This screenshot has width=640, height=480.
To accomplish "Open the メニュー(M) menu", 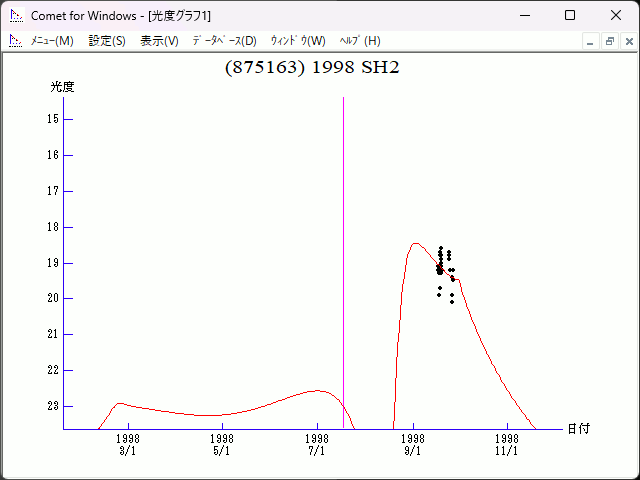I will pos(52,41).
